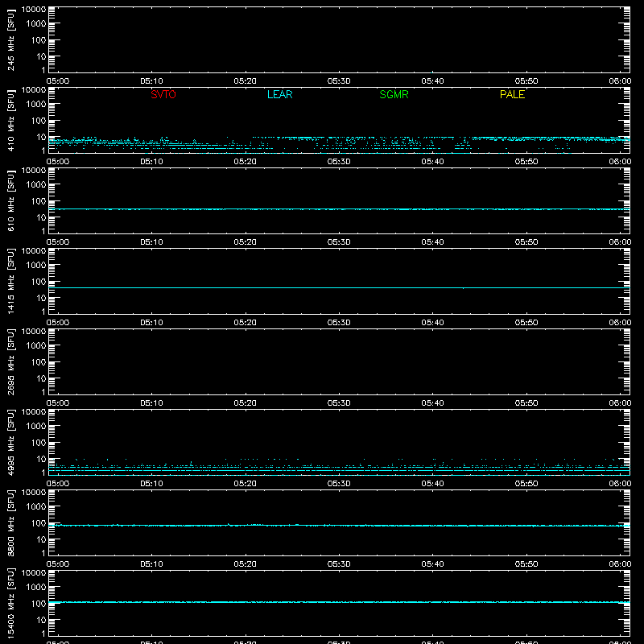Click the 1000 tick of the 15400 MHz panel
The height and width of the screenshot is (644, 644).
[36, 588]
